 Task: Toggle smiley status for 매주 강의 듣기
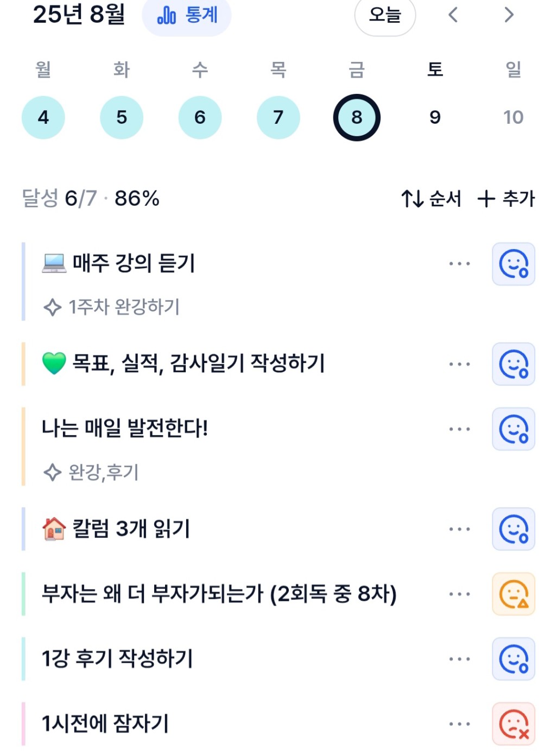pos(514,264)
